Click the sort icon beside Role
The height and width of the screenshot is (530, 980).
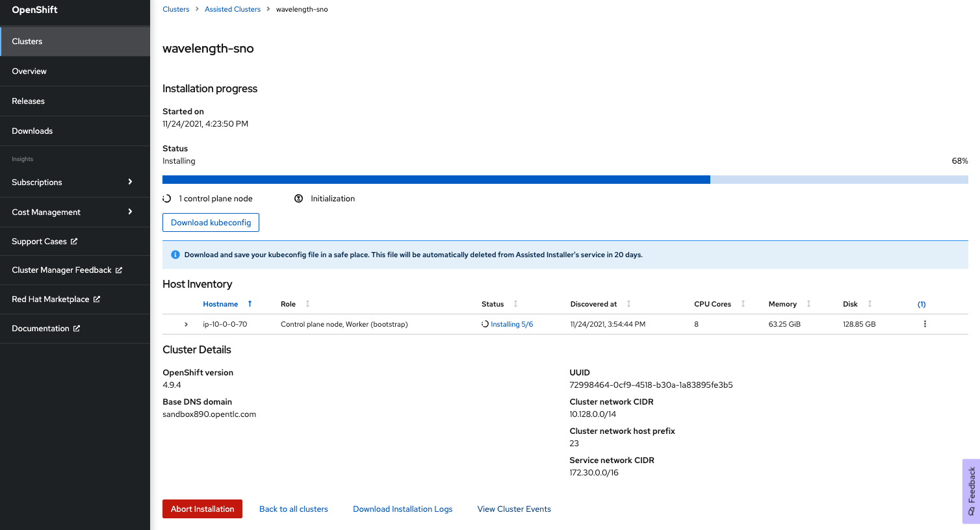307,304
